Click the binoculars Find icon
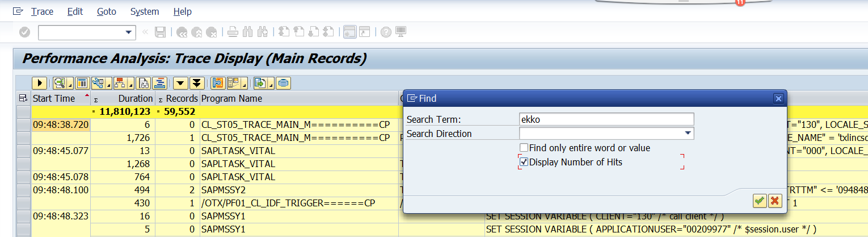The width and height of the screenshot is (868, 237). click(247, 32)
